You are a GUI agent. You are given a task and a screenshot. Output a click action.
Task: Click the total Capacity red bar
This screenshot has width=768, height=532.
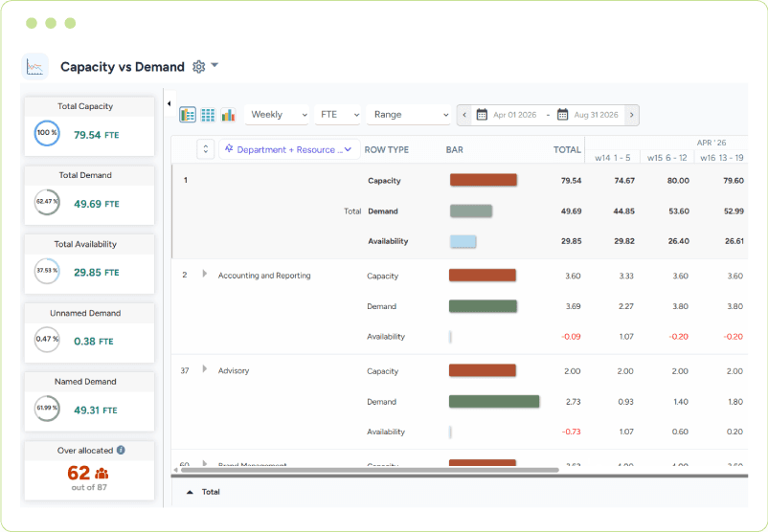484,180
